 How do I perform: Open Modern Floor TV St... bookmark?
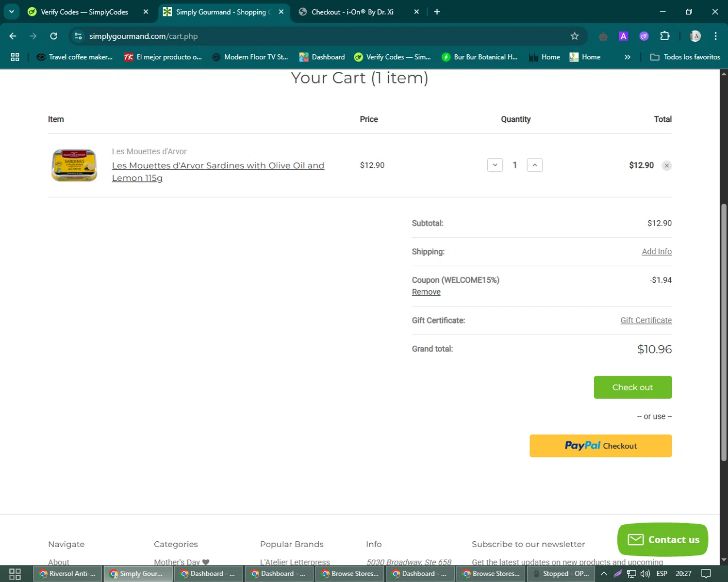[250, 57]
